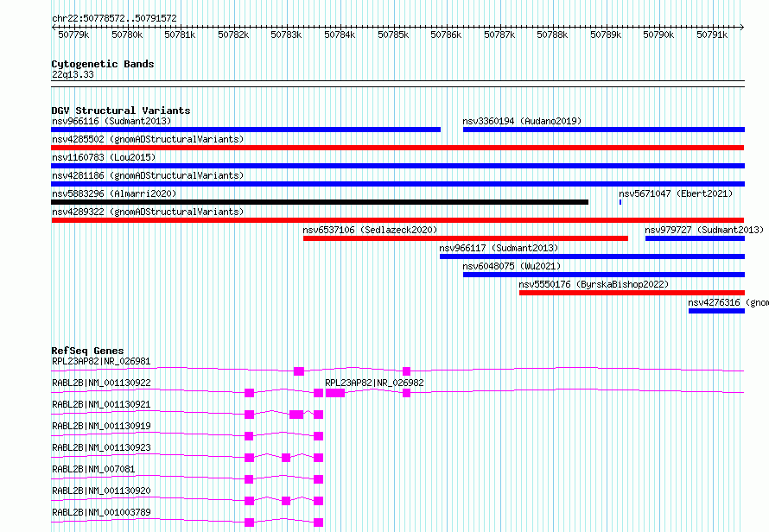
Task: Click the 50791k ruler tick label
Action: [x=712, y=35]
